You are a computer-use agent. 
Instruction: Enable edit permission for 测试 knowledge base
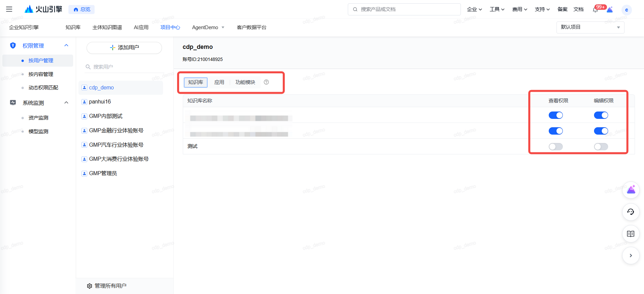point(601,147)
